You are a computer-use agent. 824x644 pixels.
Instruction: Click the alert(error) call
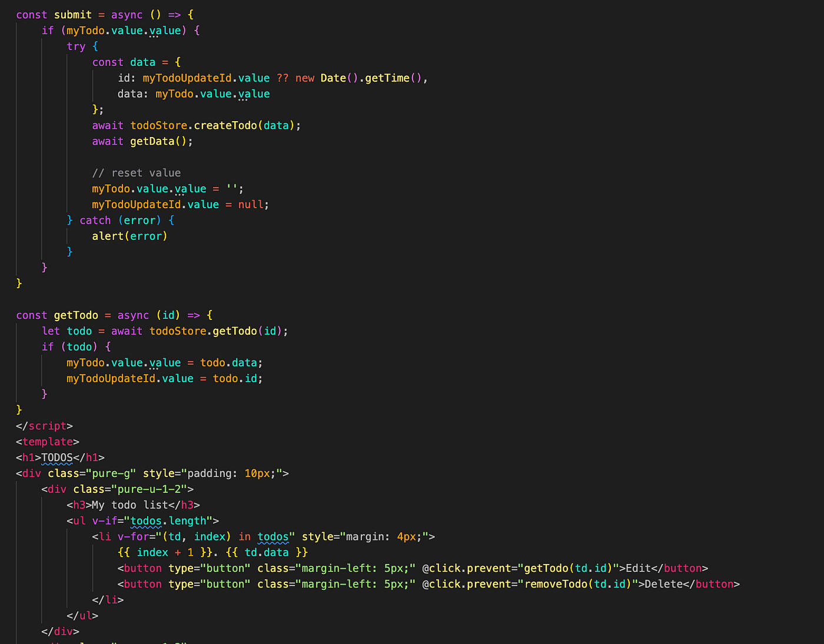(129, 236)
